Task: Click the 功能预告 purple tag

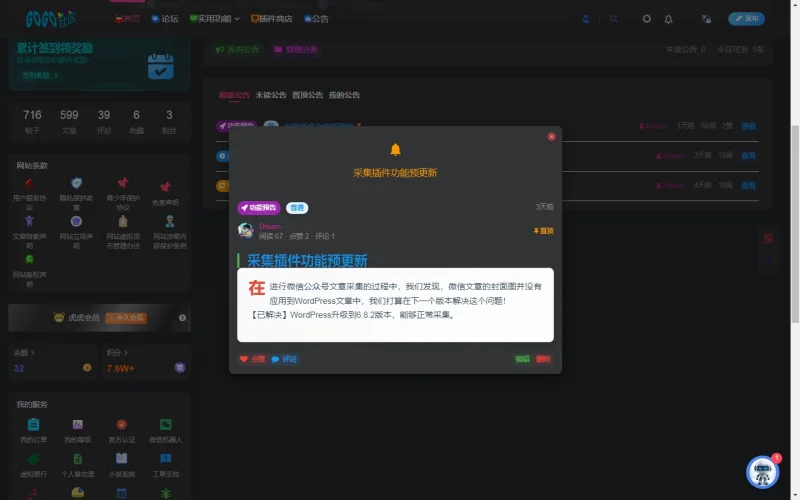Action: 259,208
